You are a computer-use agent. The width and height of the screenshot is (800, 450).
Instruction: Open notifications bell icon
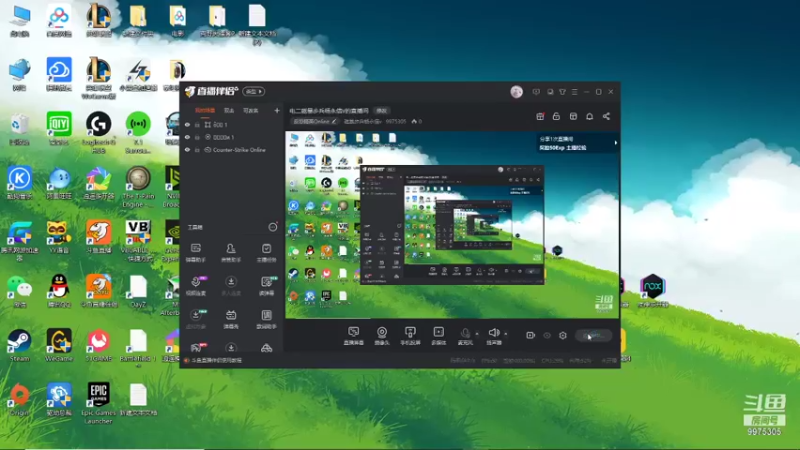[x=589, y=116]
